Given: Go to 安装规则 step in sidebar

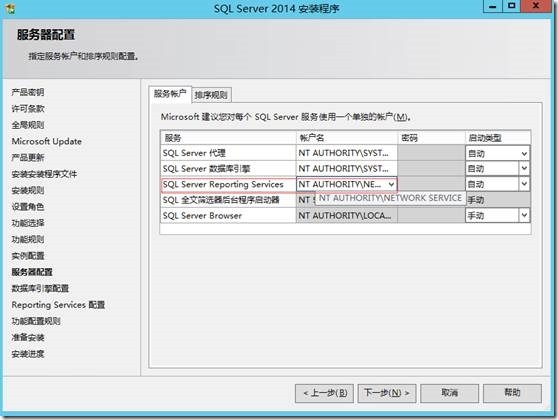Looking at the screenshot, I should pos(28,190).
